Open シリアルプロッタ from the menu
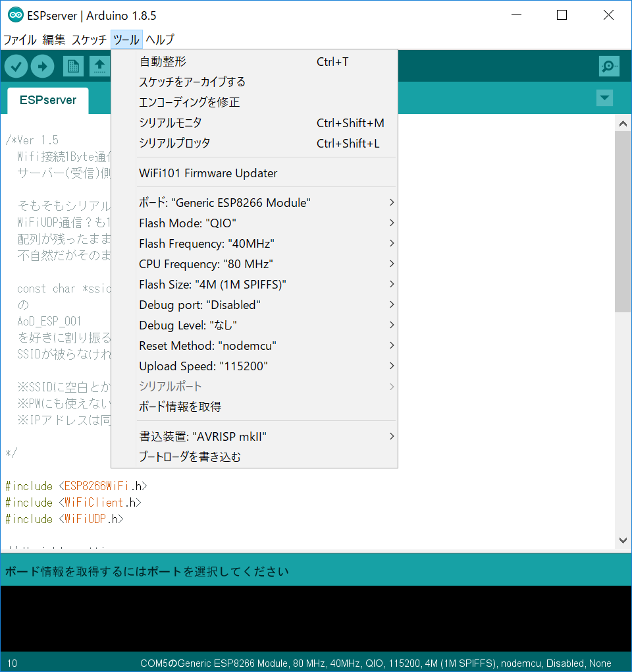This screenshot has height=672, width=632. [254, 143]
